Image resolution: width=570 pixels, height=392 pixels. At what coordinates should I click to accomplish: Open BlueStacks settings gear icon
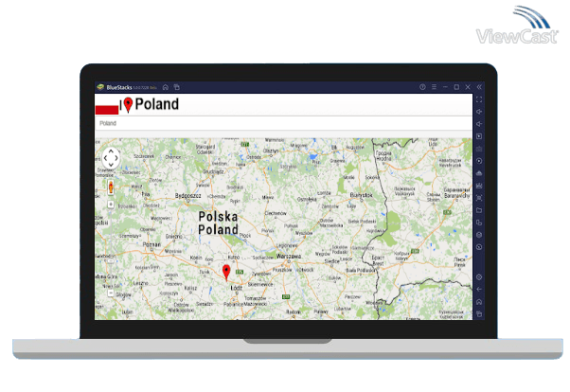[479, 277]
